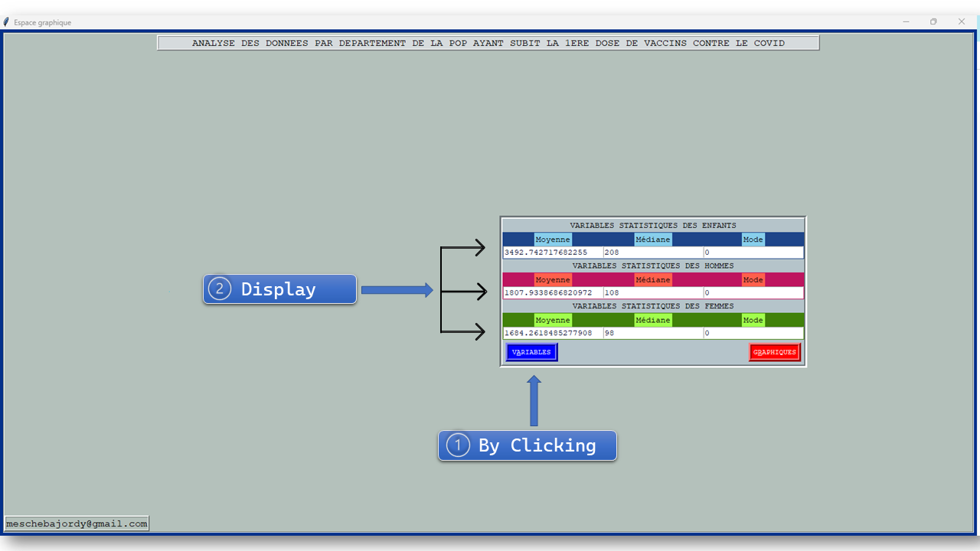Click the VARIABLES STATISTIQUES DES FEMMES header
Viewport: 980px width, 551px height.
(x=652, y=305)
